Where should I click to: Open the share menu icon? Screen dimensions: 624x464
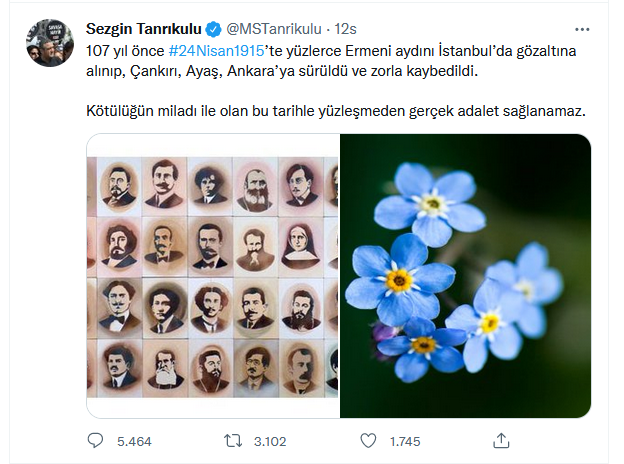coord(502,439)
